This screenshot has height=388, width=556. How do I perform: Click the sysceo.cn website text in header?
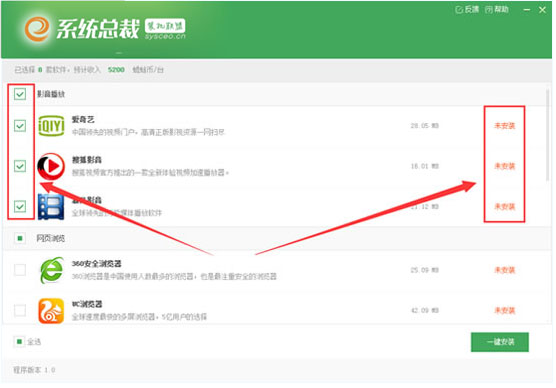pyautogui.click(x=165, y=36)
